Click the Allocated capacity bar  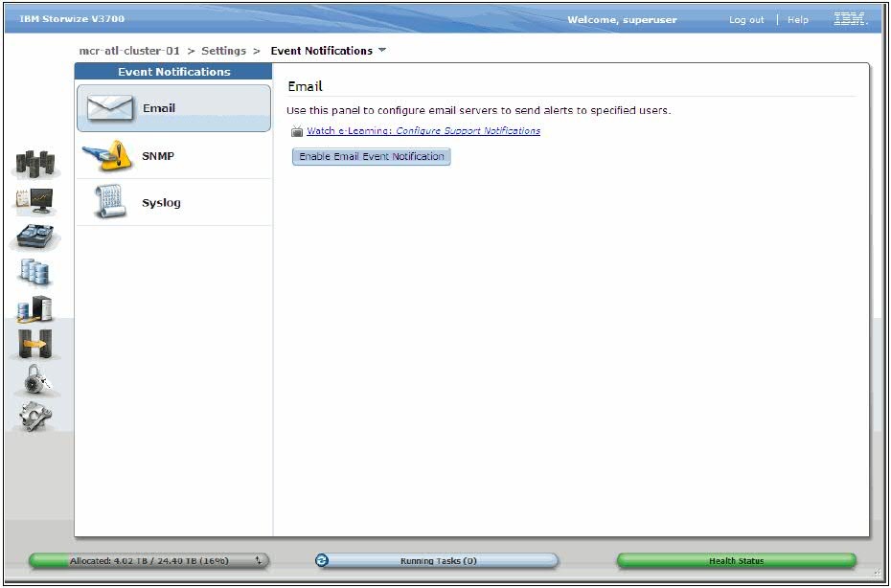click(148, 561)
